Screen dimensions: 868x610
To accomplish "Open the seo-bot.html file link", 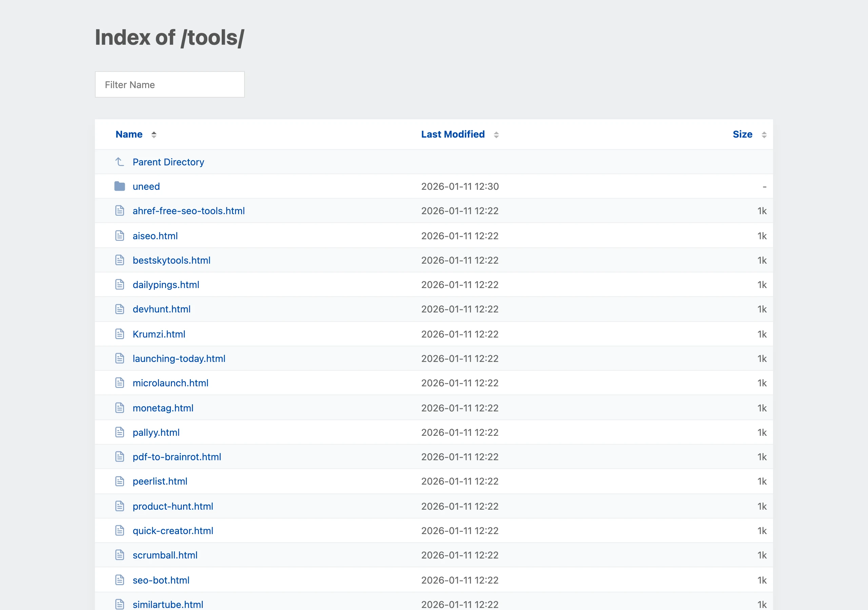I will (x=161, y=580).
